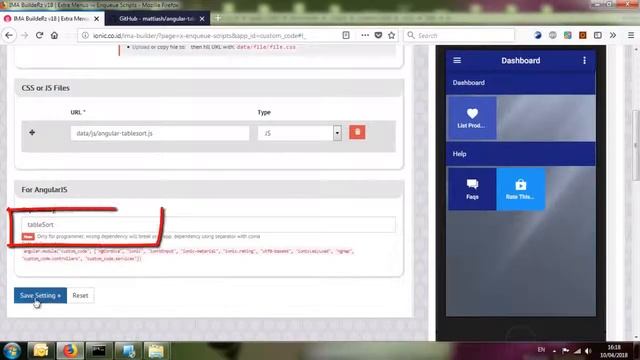Open a new browser tab
The image size is (640, 360).
pos(218,18)
